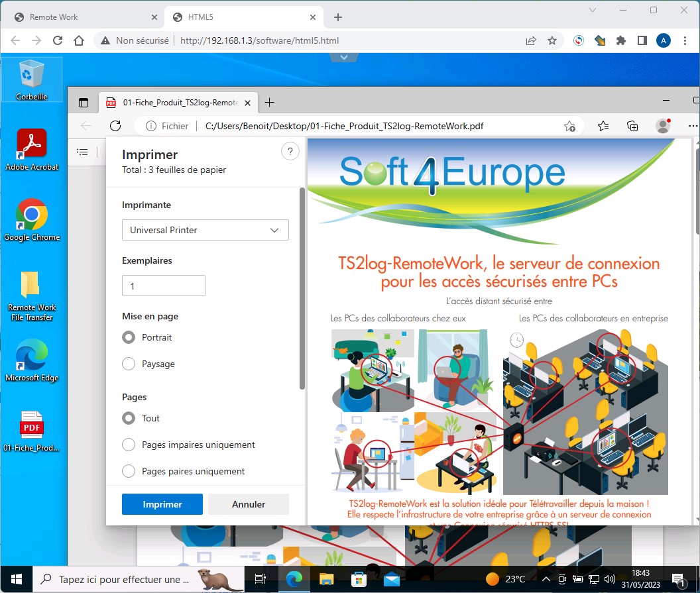Go to Chrome home page
This screenshot has width=700, height=593.
[79, 40]
